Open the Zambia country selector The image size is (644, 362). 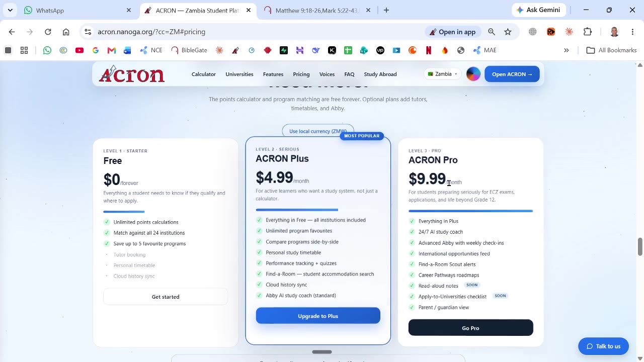(442, 74)
